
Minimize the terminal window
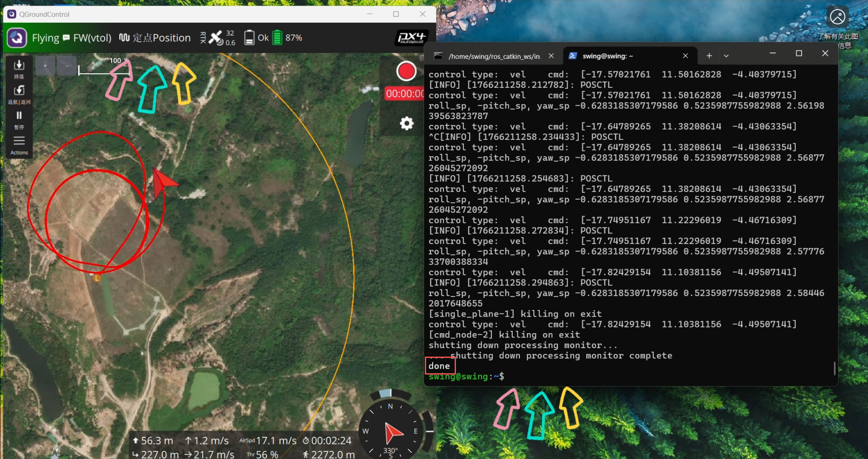(773, 53)
